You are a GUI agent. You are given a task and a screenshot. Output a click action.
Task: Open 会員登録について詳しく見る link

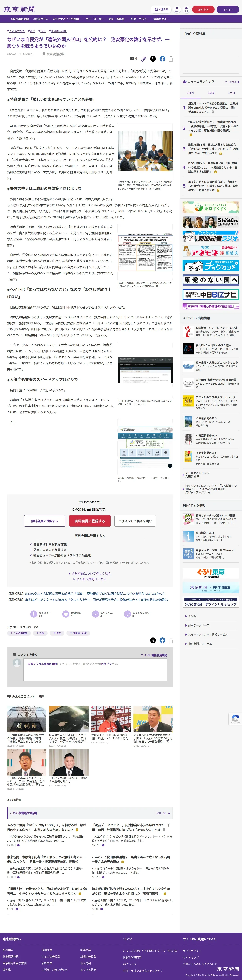click(x=90, y=573)
